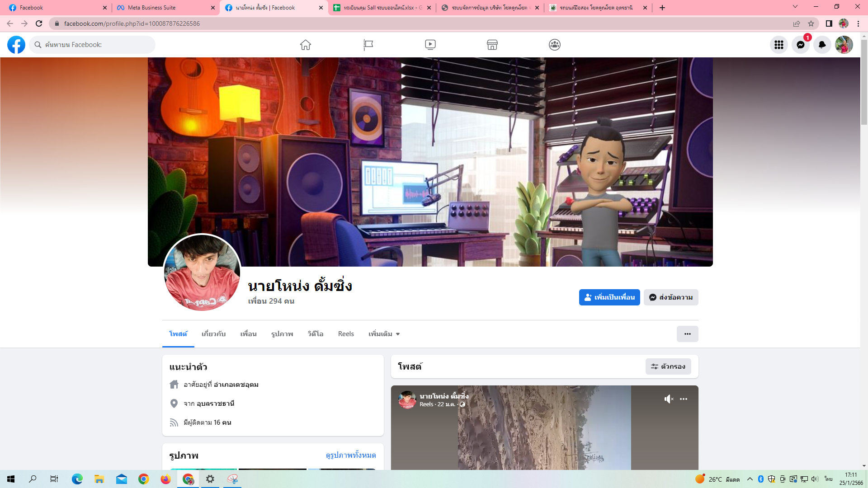The image size is (868, 488).
Task: Open browser tab search chevron
Action: tap(795, 7)
